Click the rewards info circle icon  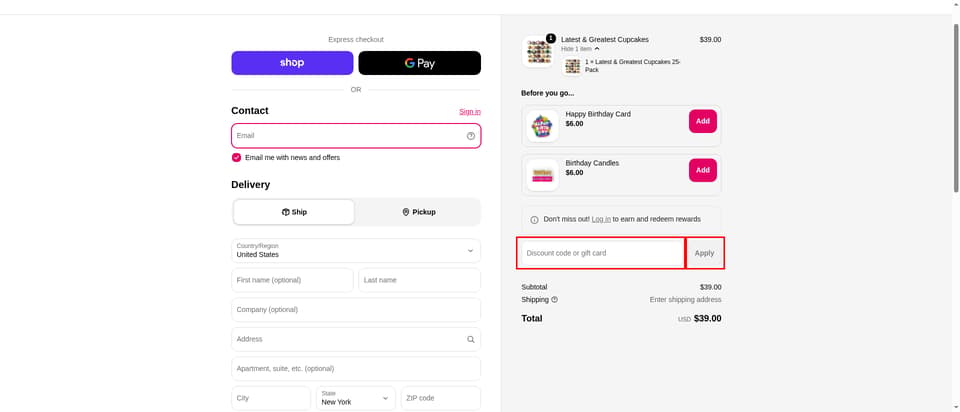(x=534, y=220)
